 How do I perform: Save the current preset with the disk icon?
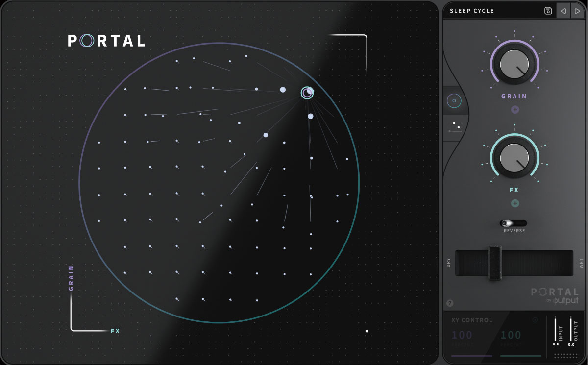pos(548,11)
